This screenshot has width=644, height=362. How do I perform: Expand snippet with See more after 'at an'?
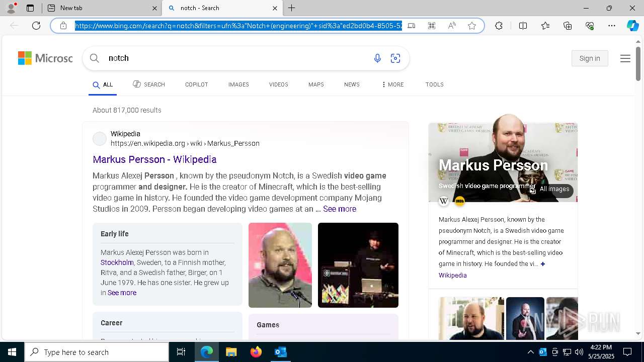click(x=340, y=209)
